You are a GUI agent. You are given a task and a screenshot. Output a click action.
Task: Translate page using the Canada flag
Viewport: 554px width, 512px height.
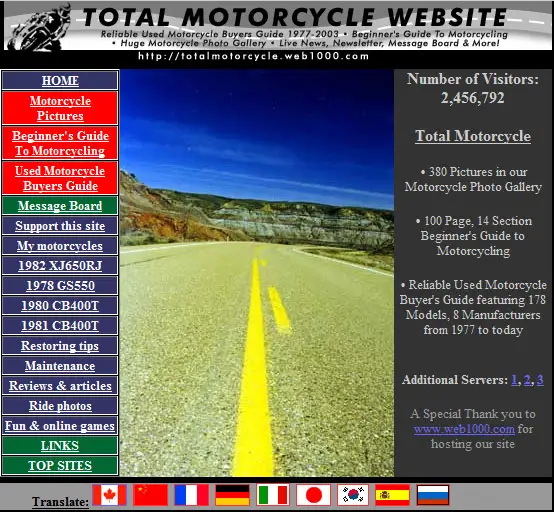point(110,495)
